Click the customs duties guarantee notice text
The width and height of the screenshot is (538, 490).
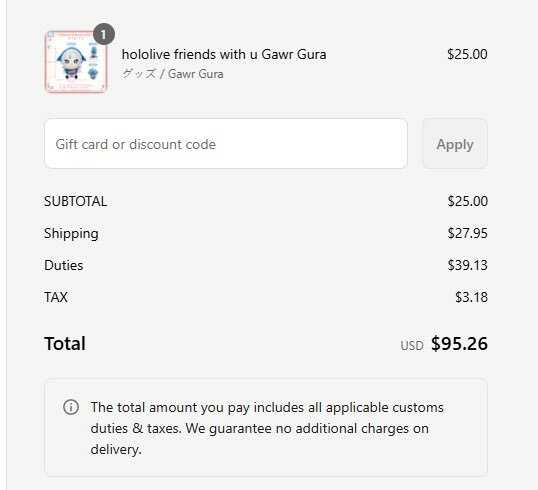pos(267,428)
